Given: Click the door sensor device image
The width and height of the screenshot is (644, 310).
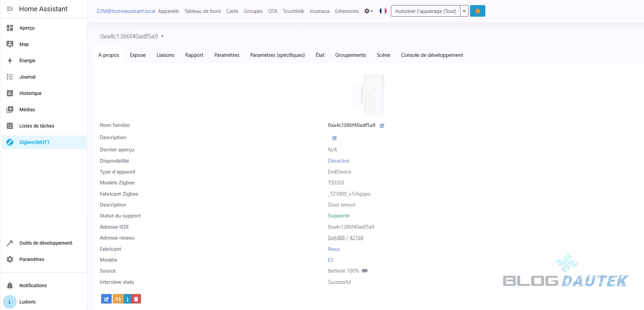Looking at the screenshot, I should pyautogui.click(x=368, y=95).
